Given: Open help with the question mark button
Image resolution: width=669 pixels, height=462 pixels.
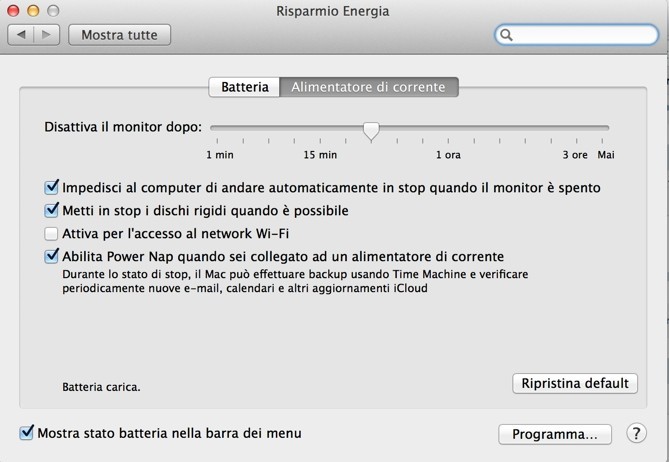Looking at the screenshot, I should (x=636, y=434).
